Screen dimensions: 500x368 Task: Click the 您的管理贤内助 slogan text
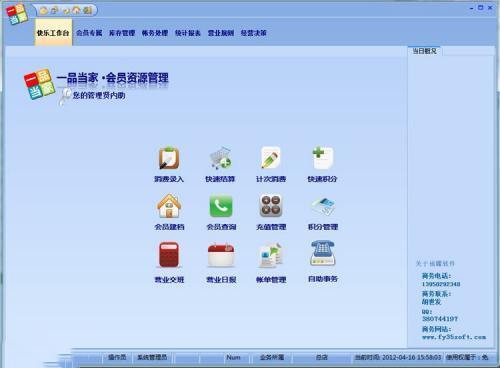[99, 95]
